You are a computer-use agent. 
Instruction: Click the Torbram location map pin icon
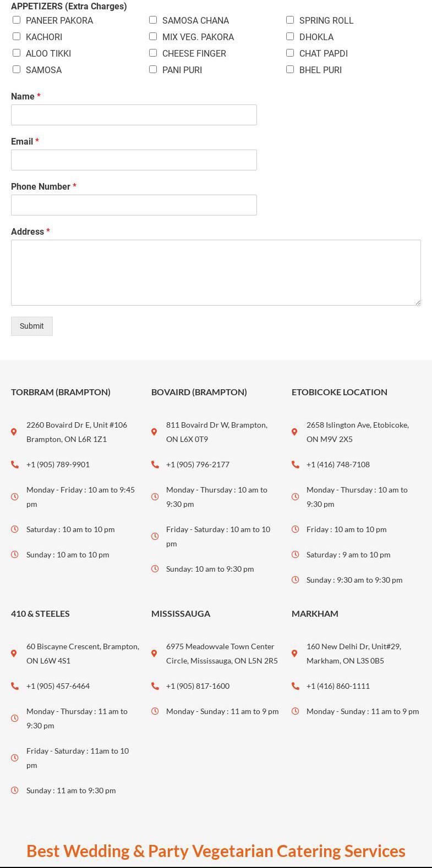[14, 432]
